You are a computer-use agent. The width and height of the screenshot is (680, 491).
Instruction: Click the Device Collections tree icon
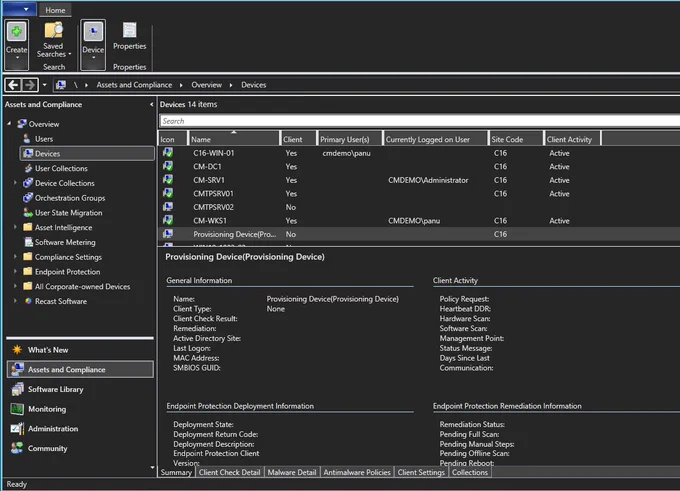click(28, 183)
